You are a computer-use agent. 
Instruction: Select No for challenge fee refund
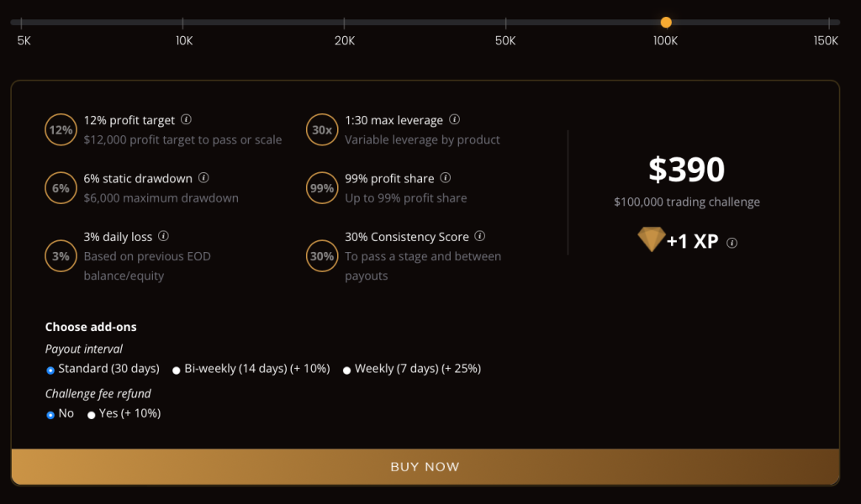(50, 414)
